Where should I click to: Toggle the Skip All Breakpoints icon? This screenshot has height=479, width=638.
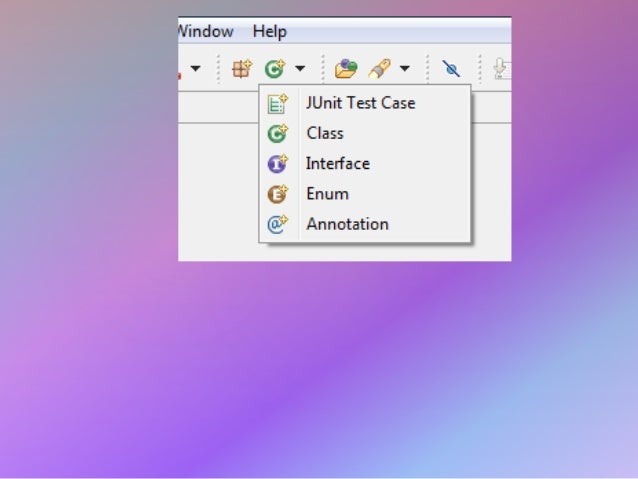[x=451, y=68]
